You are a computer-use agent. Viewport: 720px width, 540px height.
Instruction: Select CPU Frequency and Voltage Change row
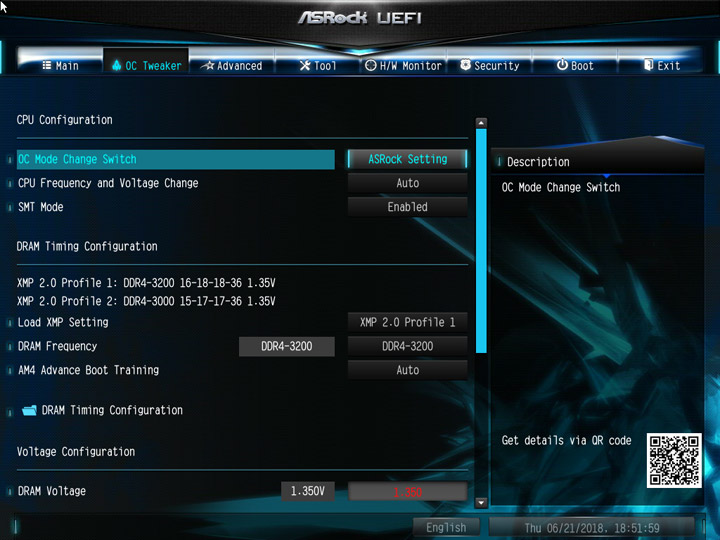click(175, 183)
